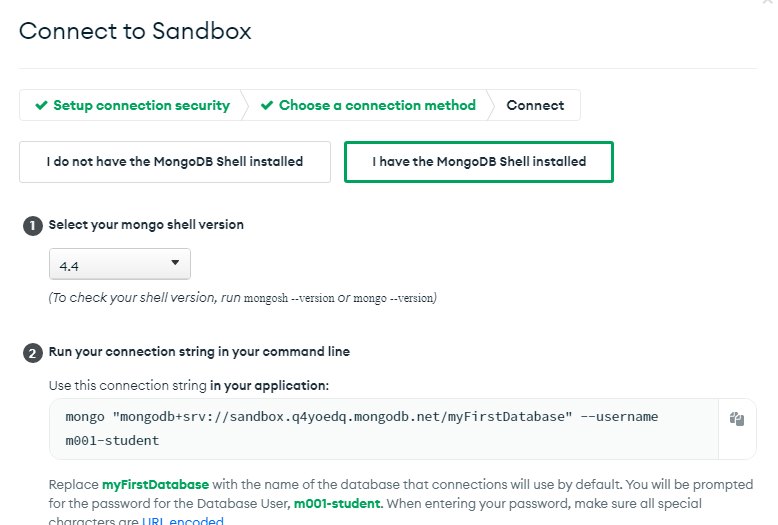Click checkmark beside Setup connection security
778x525 pixels.
41,105
